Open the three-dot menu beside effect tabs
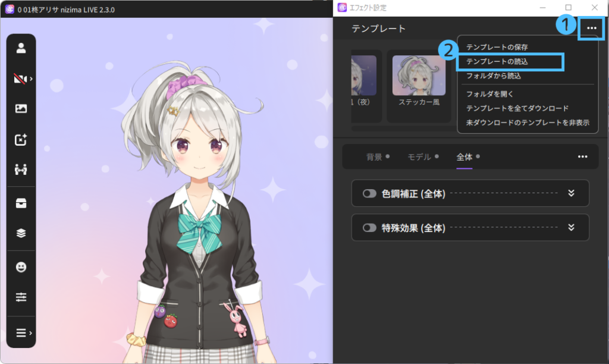The height and width of the screenshot is (364, 609). point(583,156)
